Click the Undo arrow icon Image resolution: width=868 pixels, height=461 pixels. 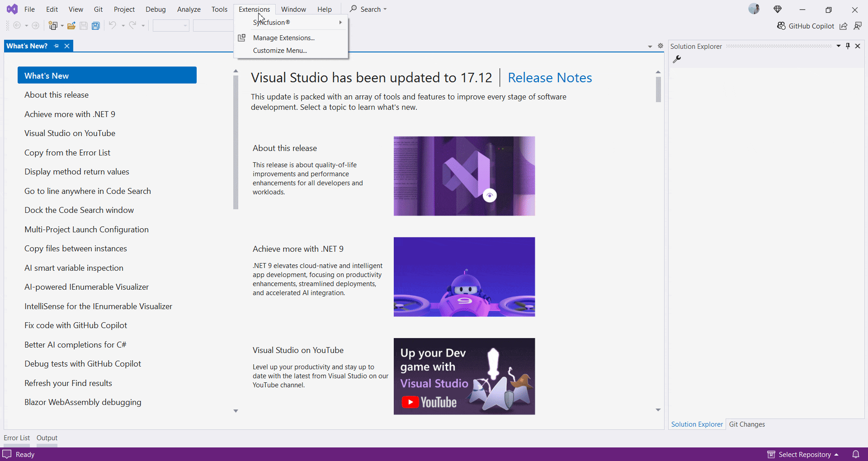coord(113,25)
